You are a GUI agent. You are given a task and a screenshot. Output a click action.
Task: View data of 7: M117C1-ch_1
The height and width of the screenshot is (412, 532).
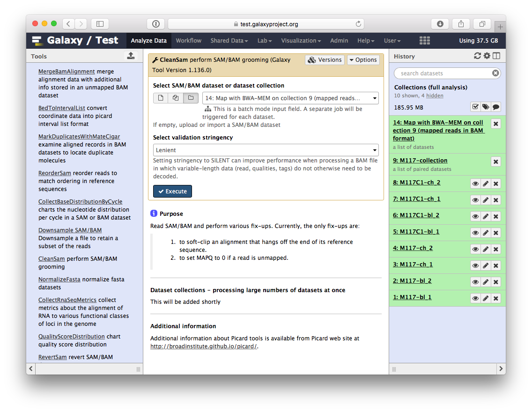pos(475,200)
